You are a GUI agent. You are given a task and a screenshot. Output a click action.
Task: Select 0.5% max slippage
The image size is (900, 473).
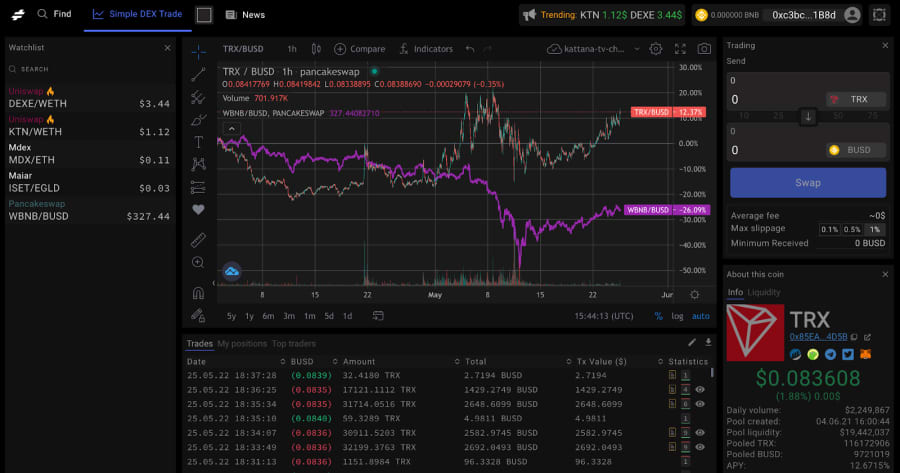pyautogui.click(x=852, y=229)
